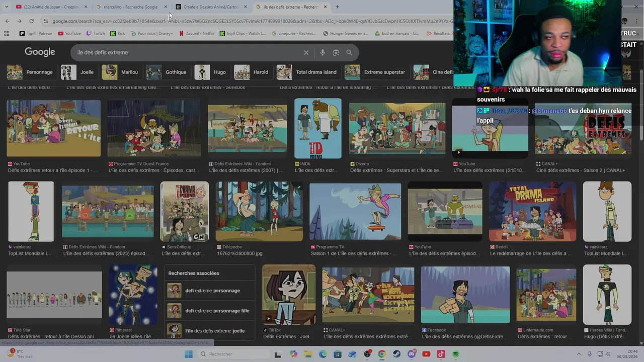Open SensCritique CN poster image
The width and height of the screenshot is (644, 362).
tap(185, 212)
